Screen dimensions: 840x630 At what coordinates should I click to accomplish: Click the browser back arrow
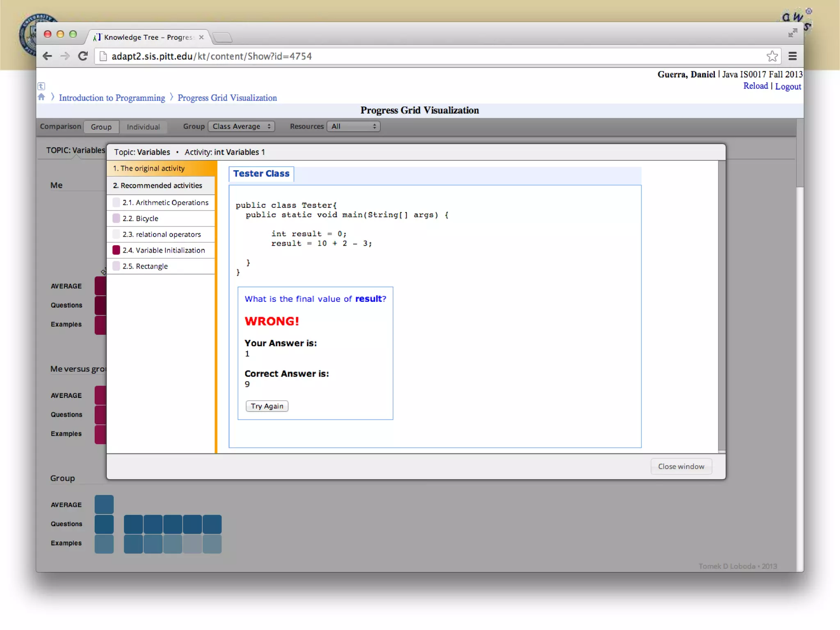coord(48,56)
